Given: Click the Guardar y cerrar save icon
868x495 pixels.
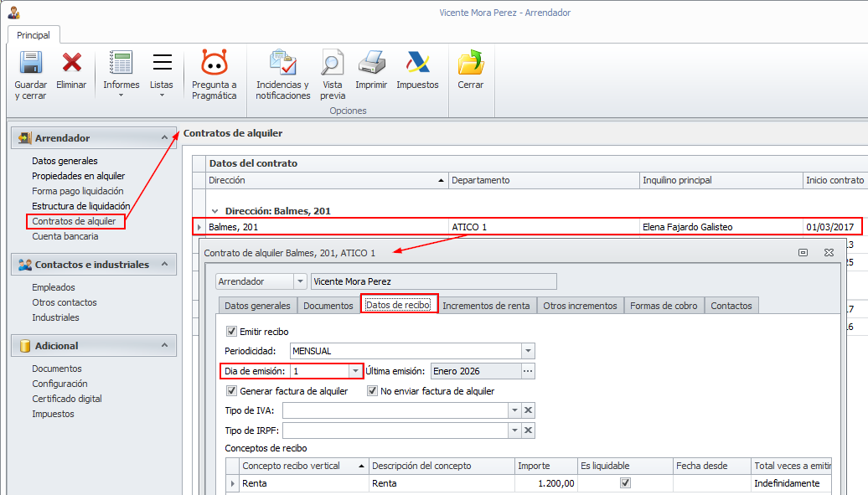Looking at the screenshot, I should pyautogui.click(x=30, y=63).
